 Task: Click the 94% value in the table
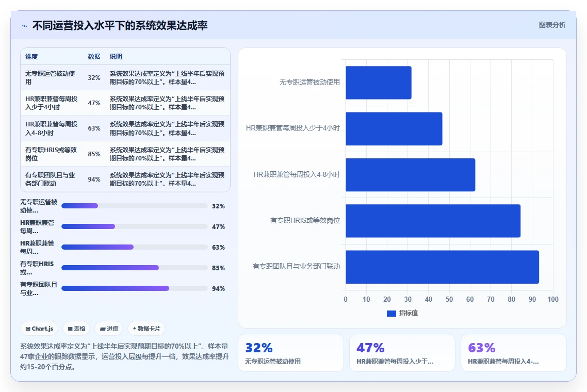coord(94,179)
